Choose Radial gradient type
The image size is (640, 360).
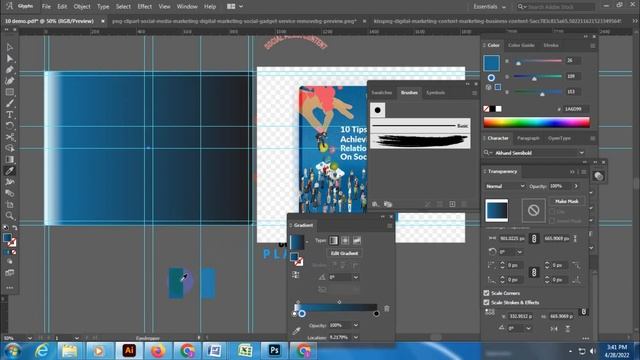345,240
